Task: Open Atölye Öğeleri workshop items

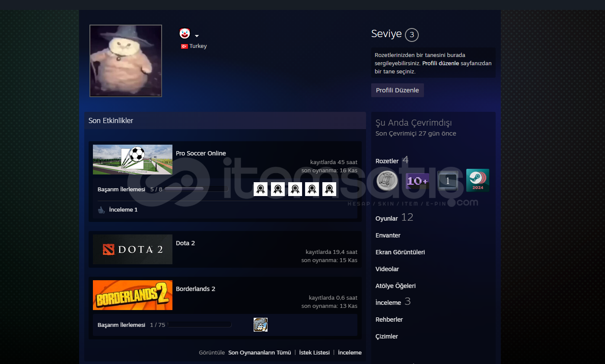Action: (395, 286)
